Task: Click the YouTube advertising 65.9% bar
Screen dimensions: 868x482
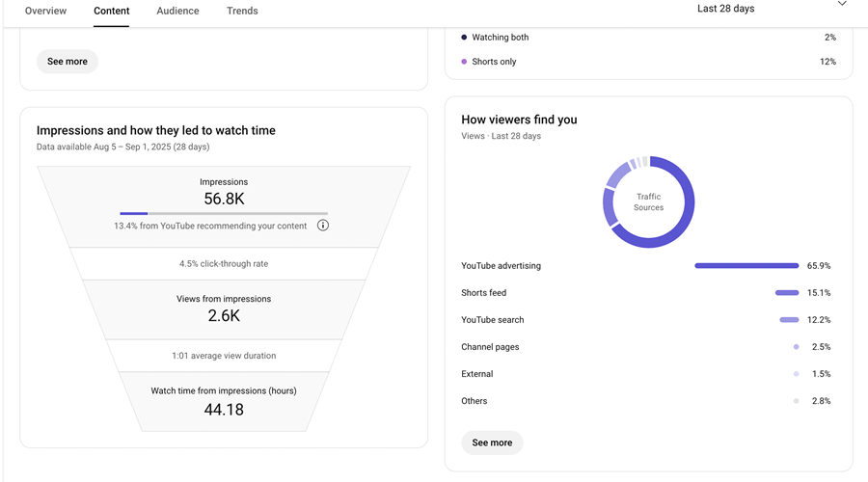Action: pos(746,266)
